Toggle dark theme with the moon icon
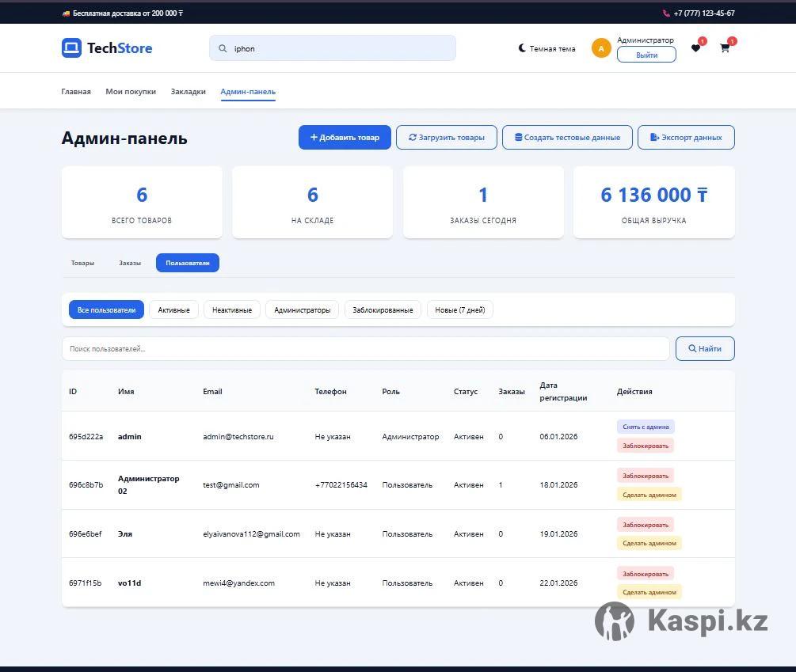 coord(522,48)
